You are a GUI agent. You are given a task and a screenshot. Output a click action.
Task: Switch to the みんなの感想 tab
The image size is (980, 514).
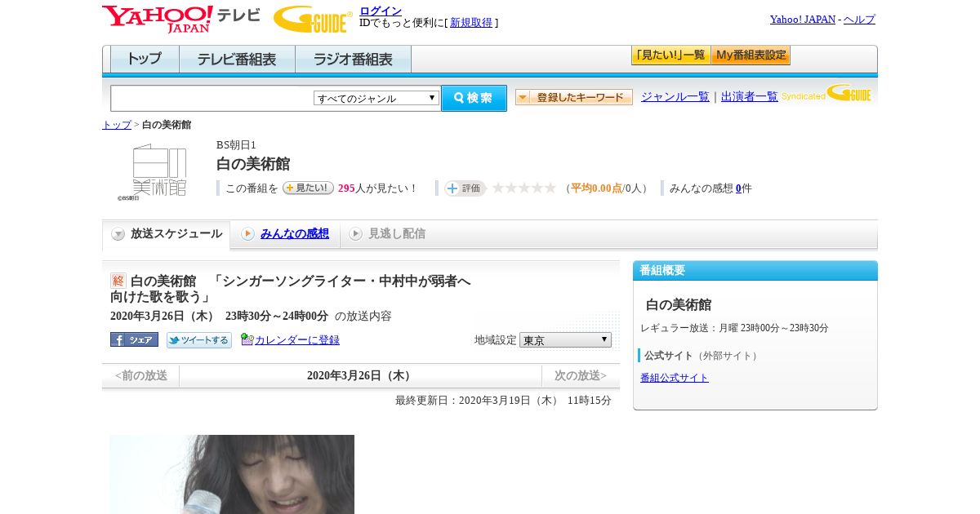click(295, 234)
